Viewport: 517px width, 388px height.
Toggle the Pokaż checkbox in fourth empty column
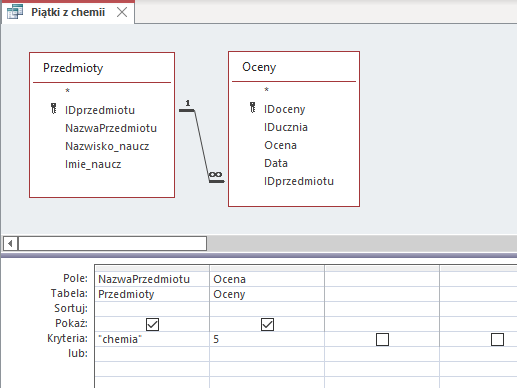click(x=497, y=340)
